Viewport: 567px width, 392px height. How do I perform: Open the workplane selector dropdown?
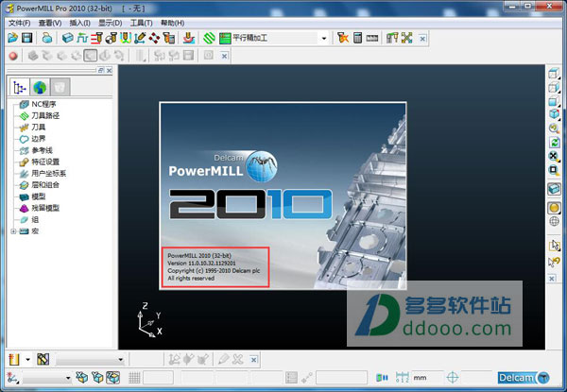click(x=46, y=378)
